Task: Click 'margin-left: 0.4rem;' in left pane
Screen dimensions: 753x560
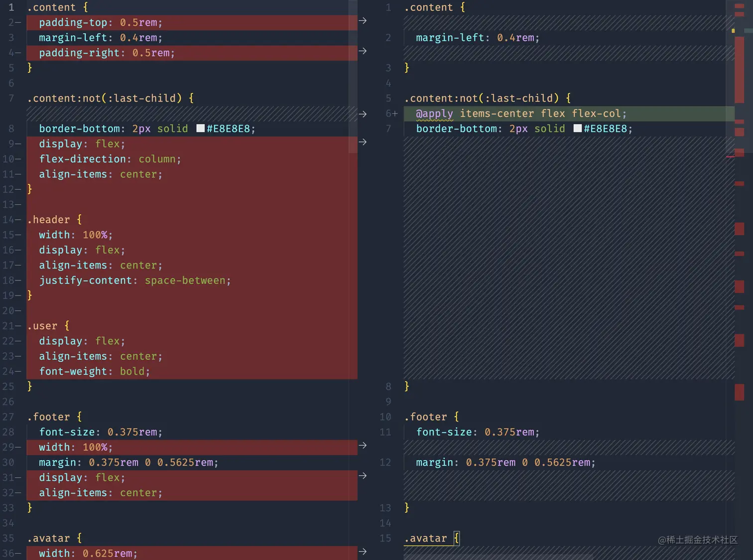Action: (x=101, y=38)
